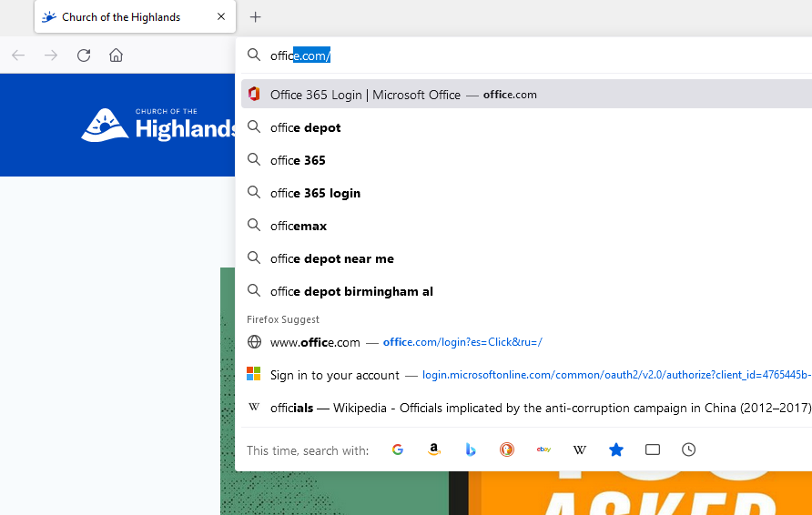Go to the Firefox home page

(x=116, y=56)
